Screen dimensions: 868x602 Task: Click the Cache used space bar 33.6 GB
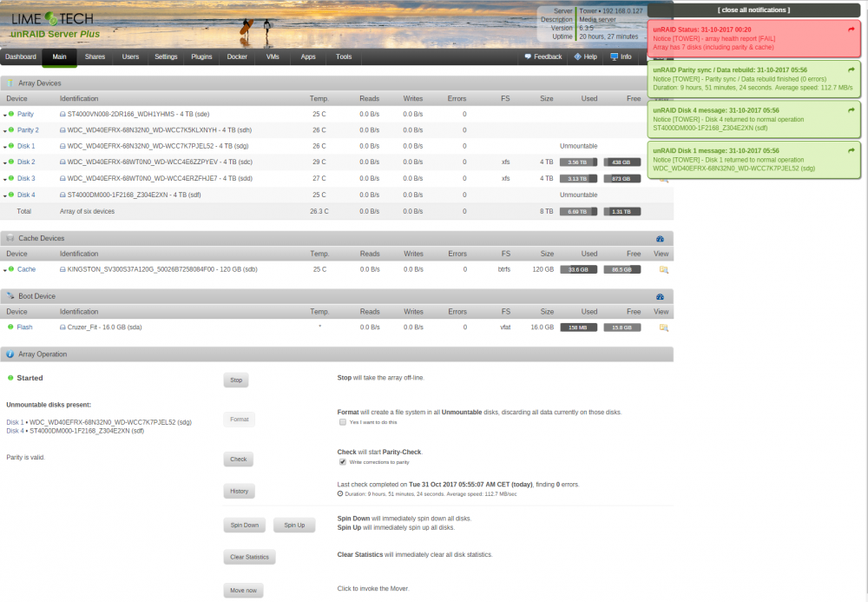[578, 269]
